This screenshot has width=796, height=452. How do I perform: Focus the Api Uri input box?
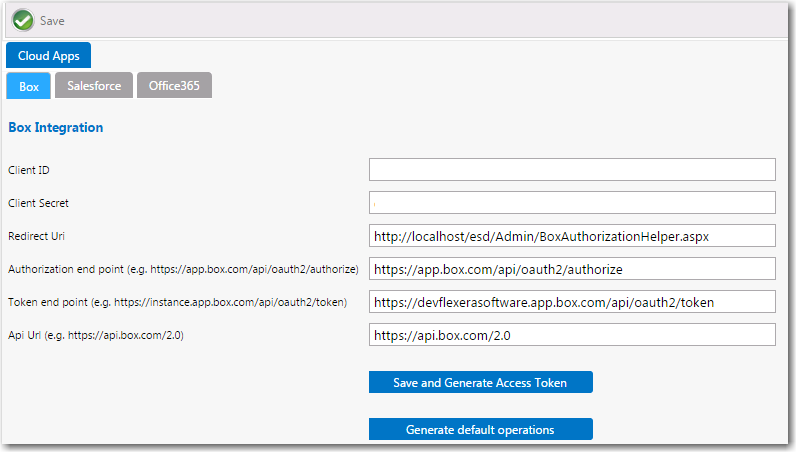point(572,335)
